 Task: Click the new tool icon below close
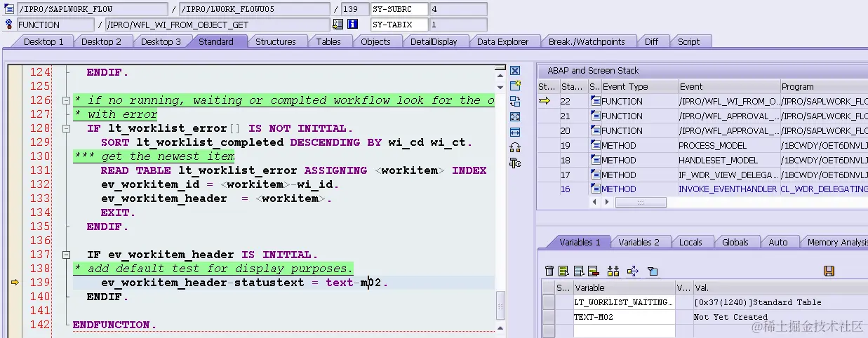[x=515, y=86]
